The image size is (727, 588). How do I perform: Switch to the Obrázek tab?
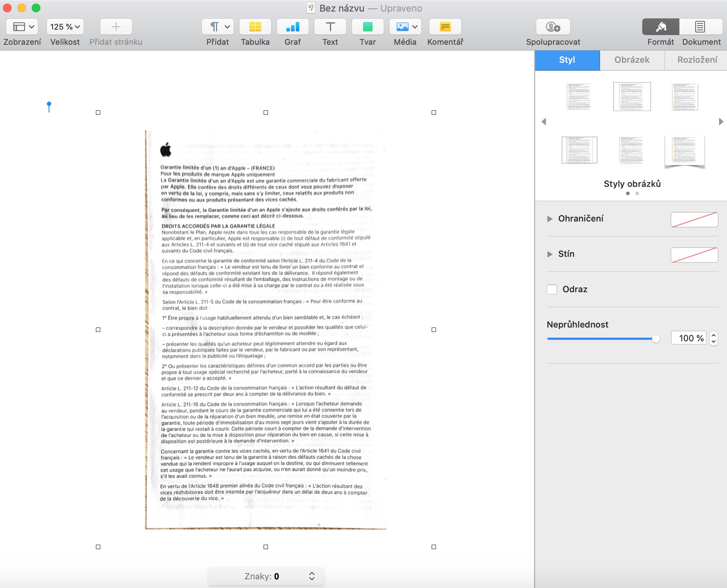[x=632, y=60]
